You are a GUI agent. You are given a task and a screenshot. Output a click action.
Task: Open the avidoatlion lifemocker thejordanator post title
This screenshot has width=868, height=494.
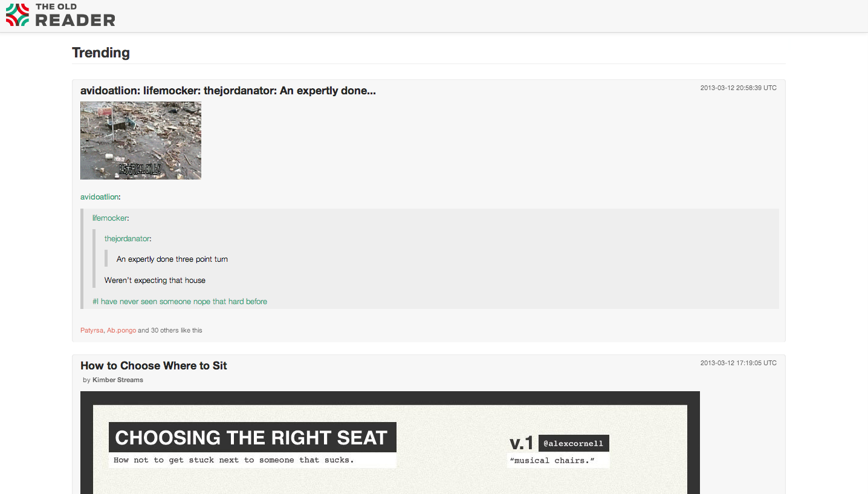(228, 91)
